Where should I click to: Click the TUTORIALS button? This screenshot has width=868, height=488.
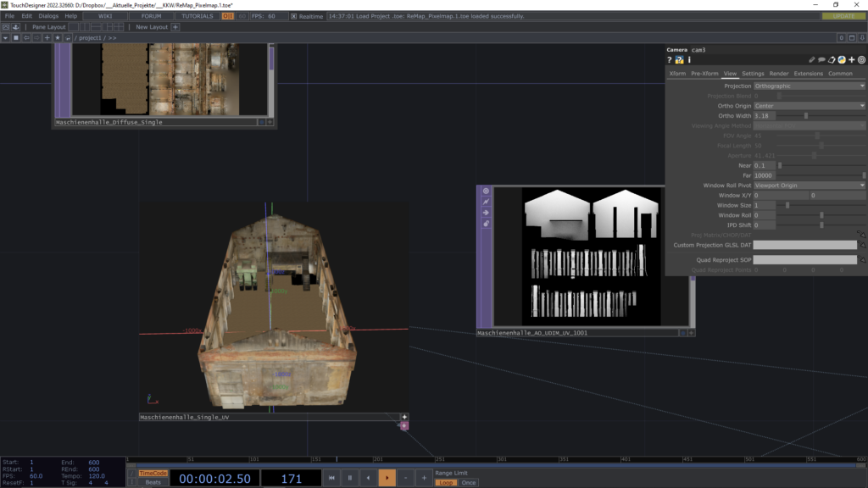pyautogui.click(x=198, y=16)
